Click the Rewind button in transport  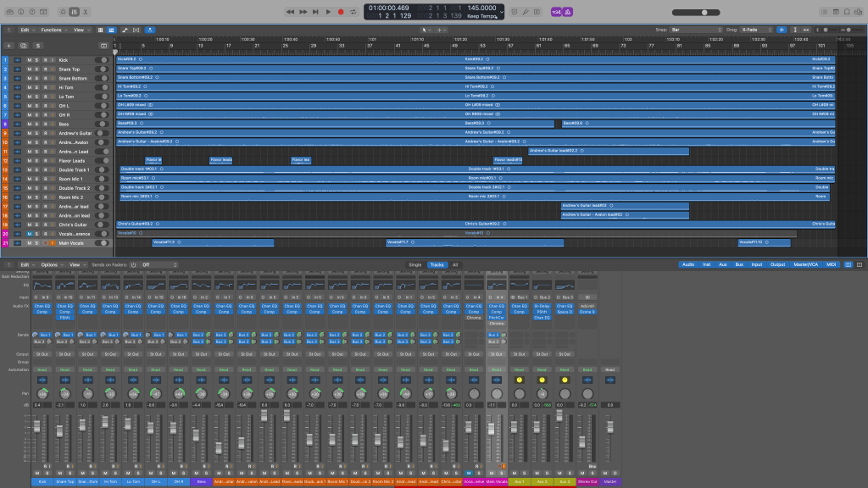291,12
